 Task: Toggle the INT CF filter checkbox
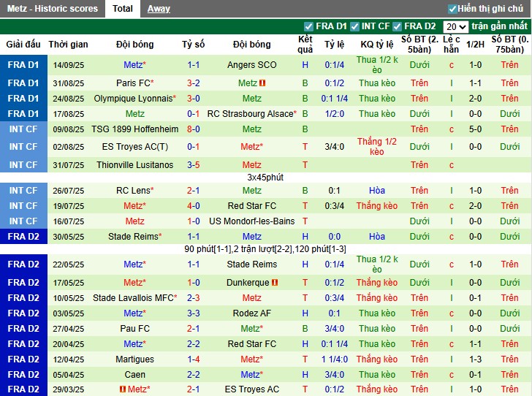354,26
